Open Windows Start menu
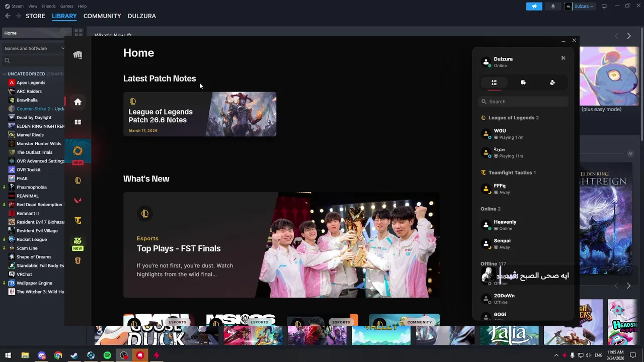The height and width of the screenshot is (362, 644). pos(8,355)
